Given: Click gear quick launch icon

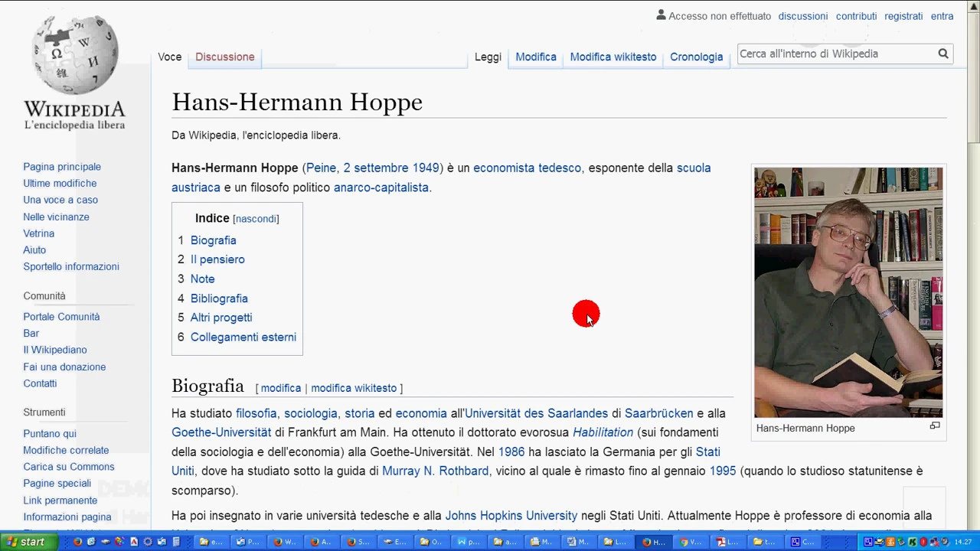Looking at the screenshot, I should click(x=148, y=542).
